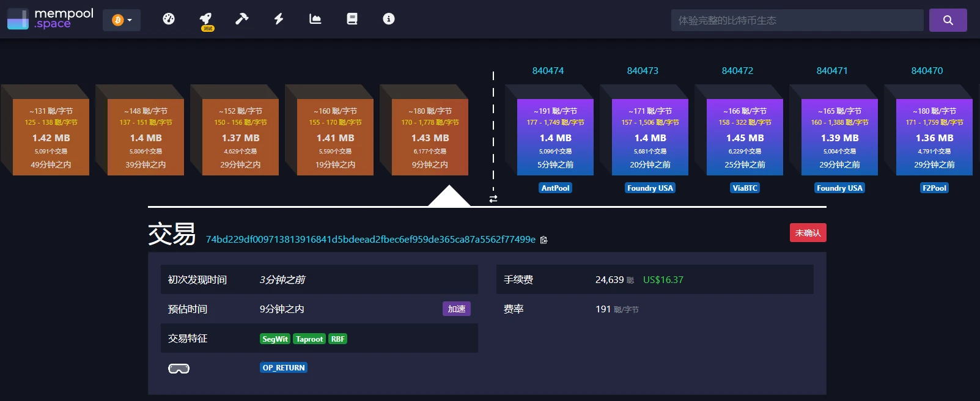Viewport: 980px width, 401px height.
Task: Click the search input field
Action: (797, 20)
